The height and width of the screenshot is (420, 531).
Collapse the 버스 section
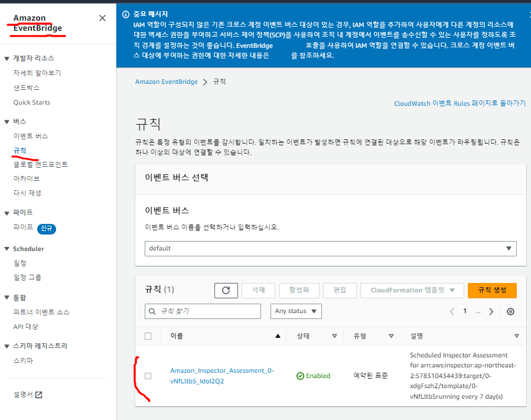[6, 122]
